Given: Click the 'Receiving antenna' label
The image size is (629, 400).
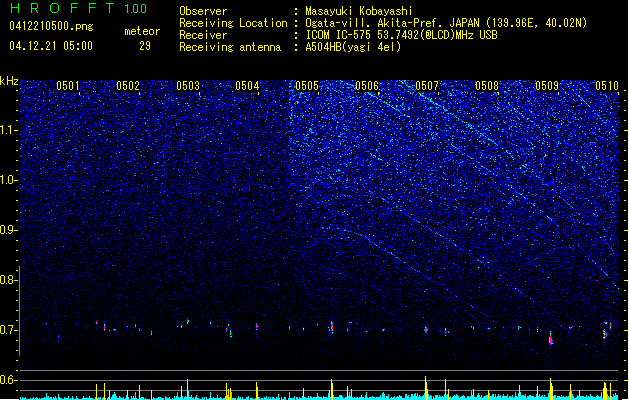Looking at the screenshot, I should tap(230, 47).
